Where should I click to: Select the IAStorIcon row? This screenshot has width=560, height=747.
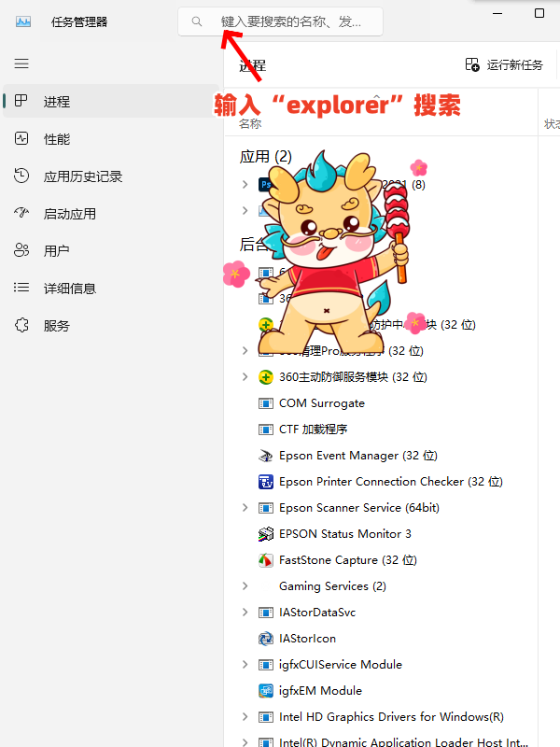point(381,639)
